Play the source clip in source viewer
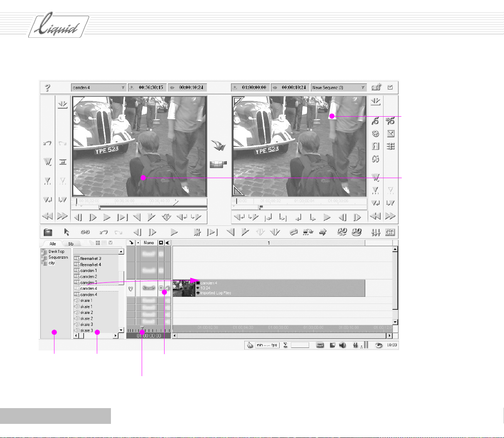 (x=107, y=217)
